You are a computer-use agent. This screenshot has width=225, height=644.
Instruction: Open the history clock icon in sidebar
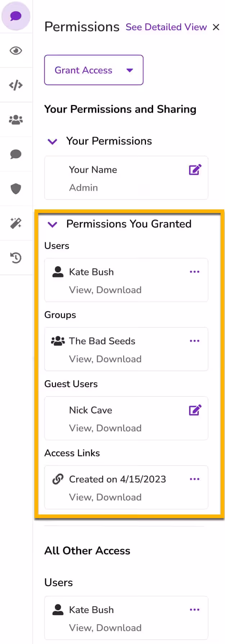(x=16, y=258)
